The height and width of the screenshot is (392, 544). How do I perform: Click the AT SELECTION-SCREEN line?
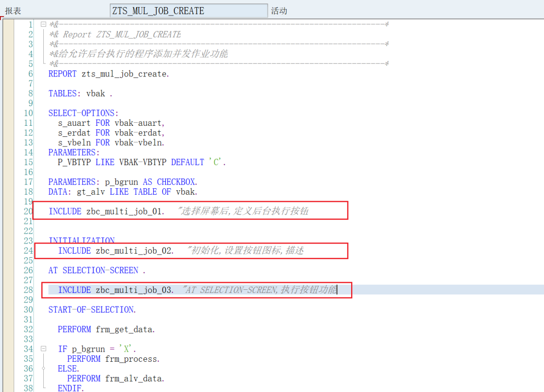coord(97,270)
